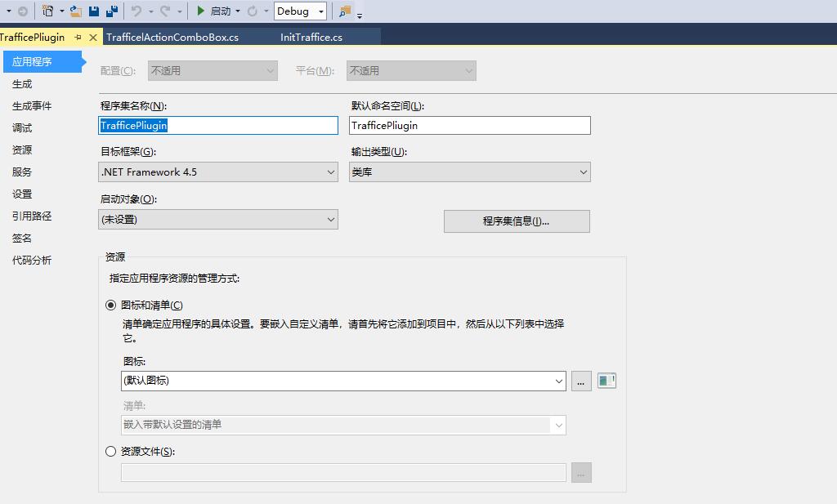Open the Undo history dropdown arrow
The width and height of the screenshot is (837, 504).
[150, 11]
